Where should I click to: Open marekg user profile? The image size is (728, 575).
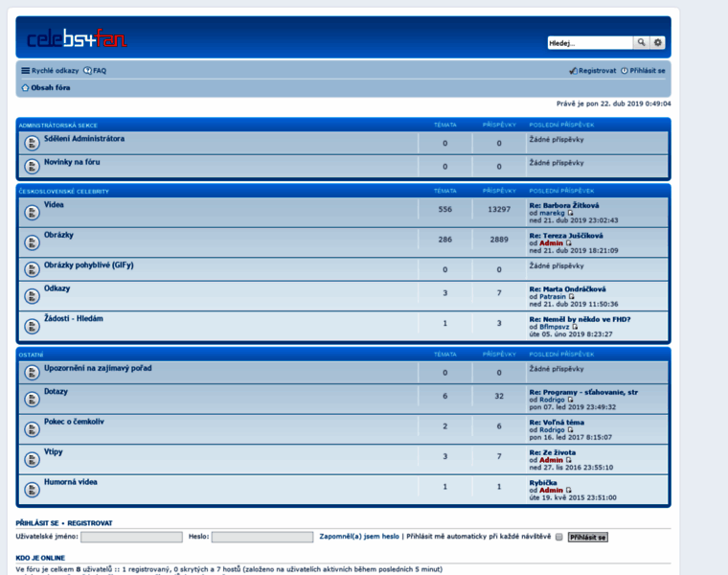[x=552, y=213]
